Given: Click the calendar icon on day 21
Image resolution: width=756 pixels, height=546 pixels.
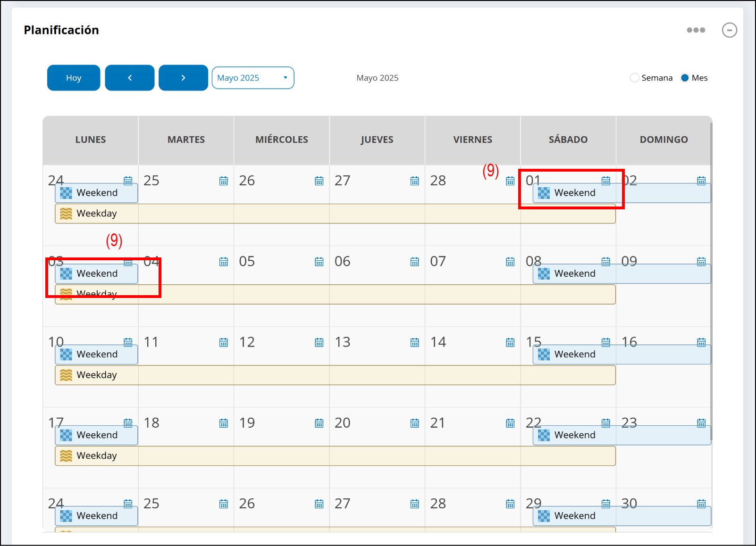Looking at the screenshot, I should pos(510,423).
